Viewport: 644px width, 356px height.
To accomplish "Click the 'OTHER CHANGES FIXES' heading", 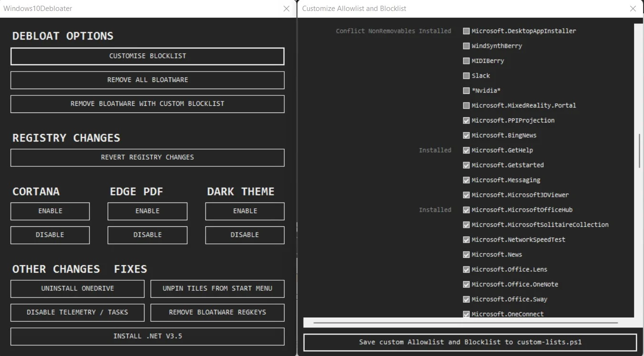I will pos(80,269).
